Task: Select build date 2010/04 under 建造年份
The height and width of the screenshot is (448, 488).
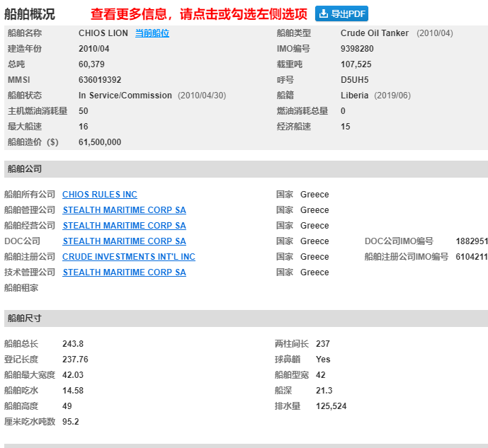Action: coord(94,49)
